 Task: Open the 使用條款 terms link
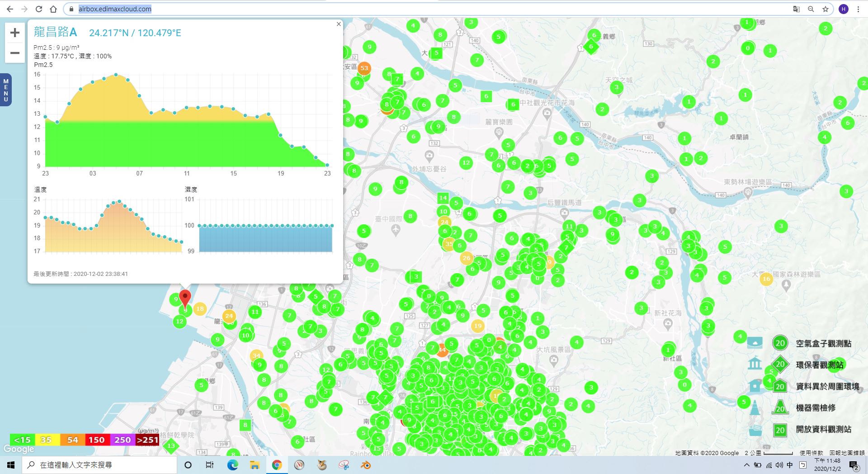[x=811, y=453]
